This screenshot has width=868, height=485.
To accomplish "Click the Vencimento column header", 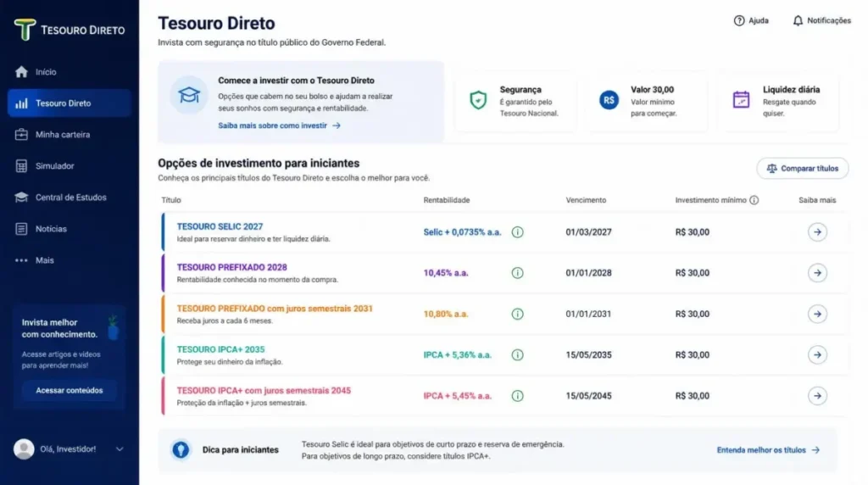I will pyautogui.click(x=586, y=200).
